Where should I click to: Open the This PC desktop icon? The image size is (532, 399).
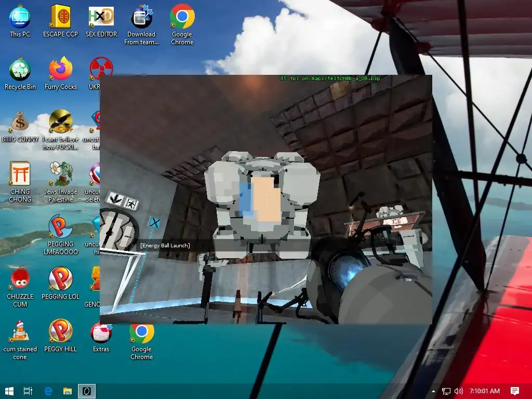coord(20,21)
